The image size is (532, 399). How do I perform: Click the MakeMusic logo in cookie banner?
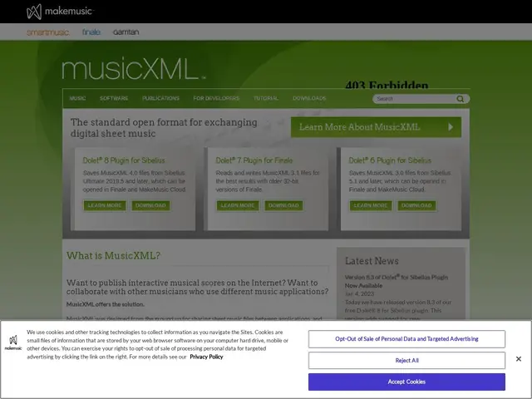tap(13, 342)
